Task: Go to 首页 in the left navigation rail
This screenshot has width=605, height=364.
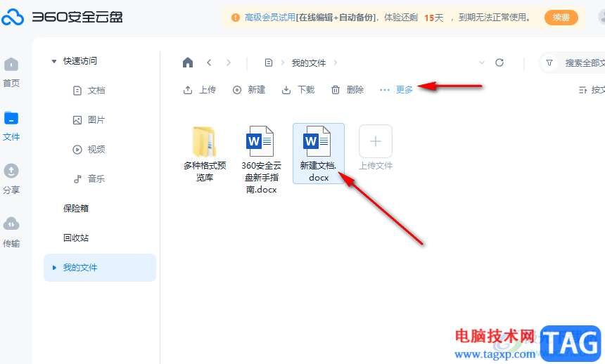Action: tap(11, 72)
